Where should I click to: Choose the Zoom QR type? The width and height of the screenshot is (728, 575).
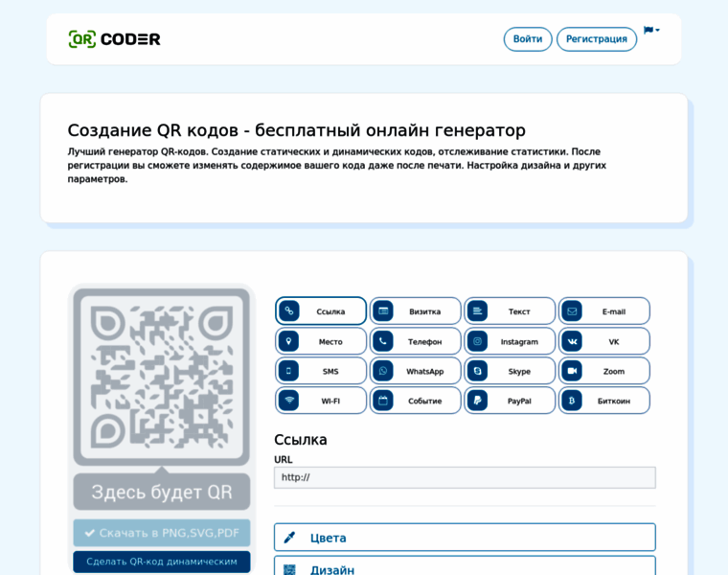[x=604, y=371]
